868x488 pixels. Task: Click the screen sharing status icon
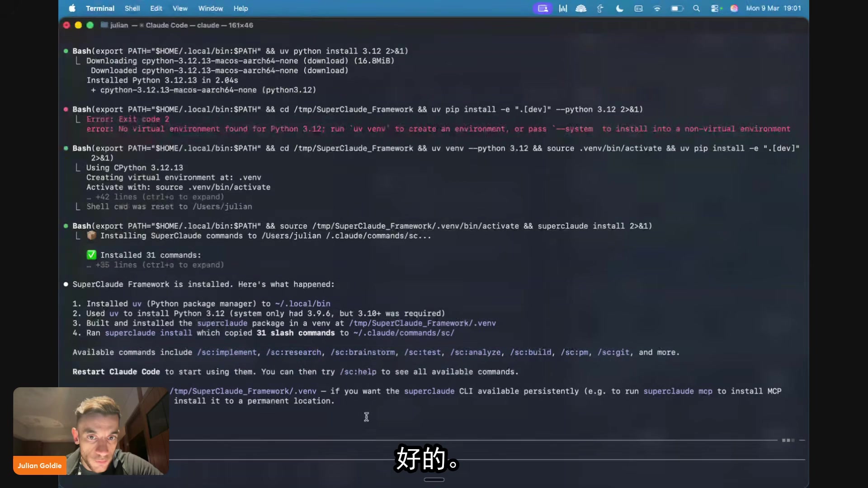pyautogui.click(x=542, y=8)
